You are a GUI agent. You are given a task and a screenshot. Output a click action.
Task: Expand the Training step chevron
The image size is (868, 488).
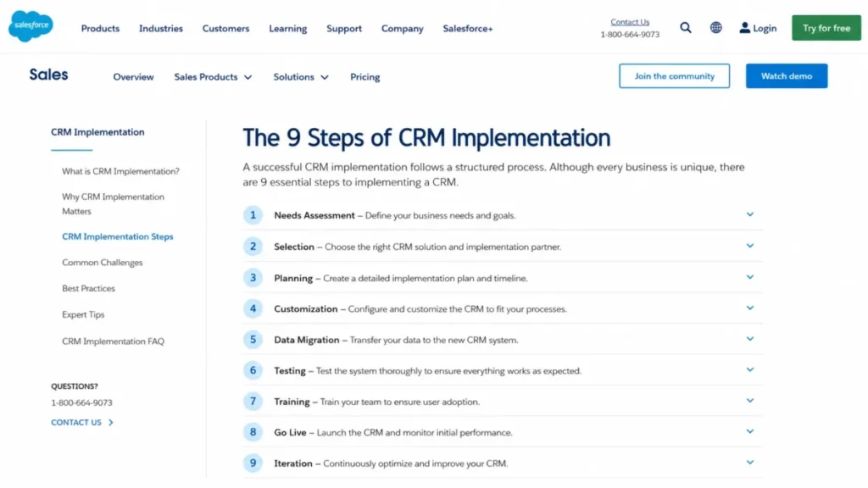(x=749, y=401)
